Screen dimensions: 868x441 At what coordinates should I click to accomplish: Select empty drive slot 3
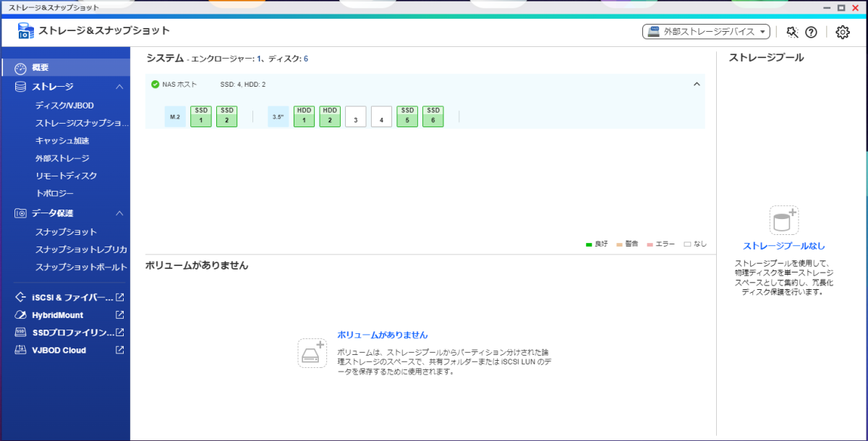pos(356,116)
